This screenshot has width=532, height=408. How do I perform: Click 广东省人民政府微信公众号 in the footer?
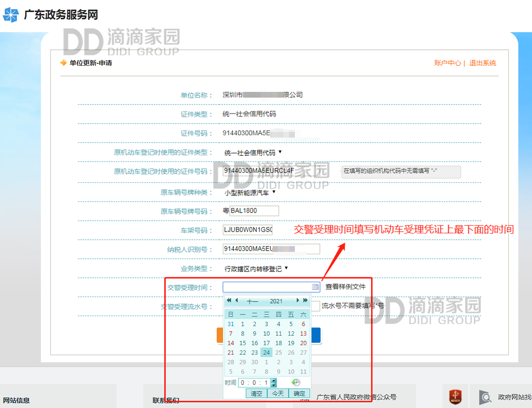coord(356,397)
